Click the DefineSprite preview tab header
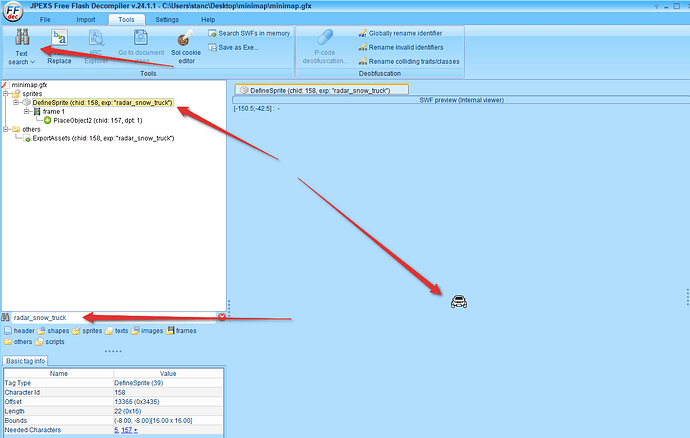Image resolution: width=690 pixels, height=438 pixels. point(322,90)
